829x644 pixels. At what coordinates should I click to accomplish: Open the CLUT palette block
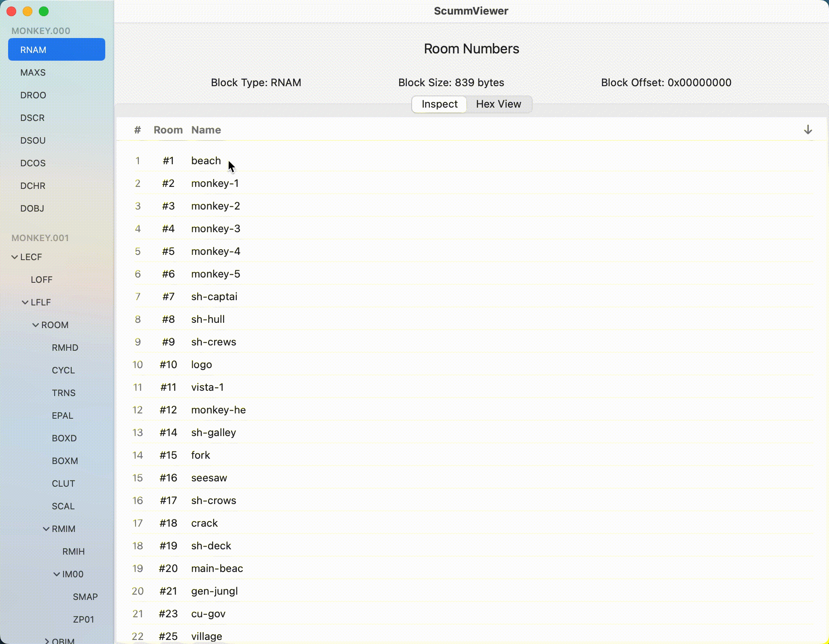click(64, 484)
